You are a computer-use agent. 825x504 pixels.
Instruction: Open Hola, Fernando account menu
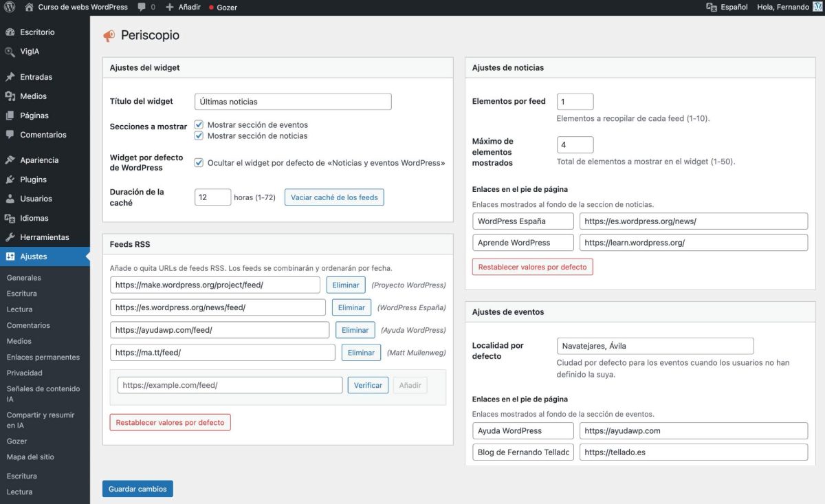point(783,7)
